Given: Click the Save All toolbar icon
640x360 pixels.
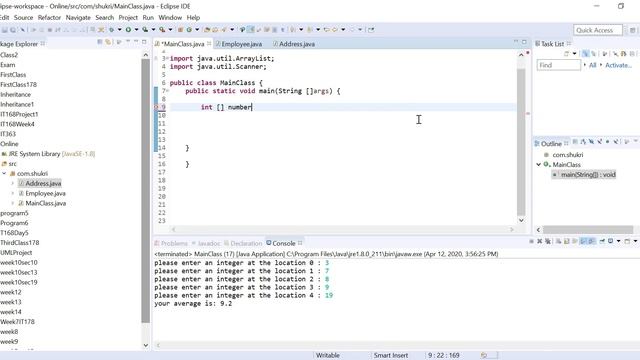Looking at the screenshot, I should pyautogui.click(x=13, y=30).
